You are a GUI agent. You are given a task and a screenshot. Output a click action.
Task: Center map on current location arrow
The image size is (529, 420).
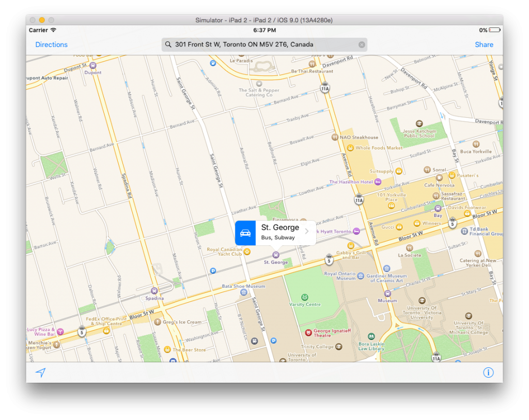pyautogui.click(x=41, y=372)
